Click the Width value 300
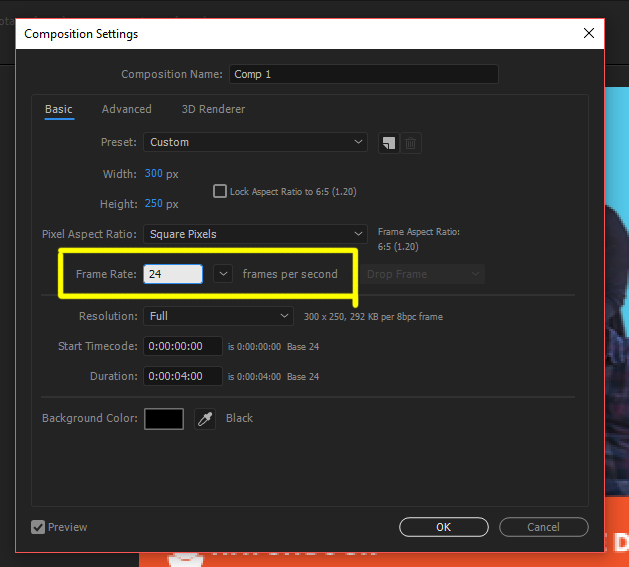This screenshot has height=567, width=629. [154, 173]
